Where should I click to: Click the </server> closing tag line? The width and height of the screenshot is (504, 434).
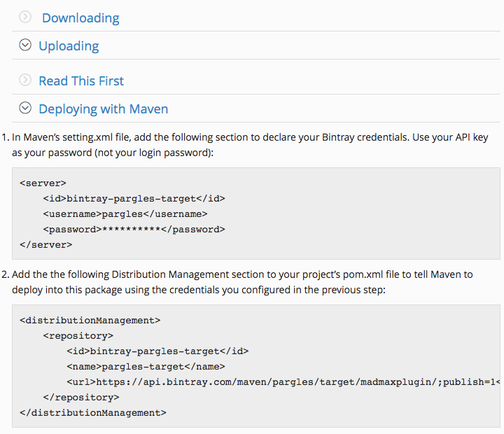click(x=46, y=245)
